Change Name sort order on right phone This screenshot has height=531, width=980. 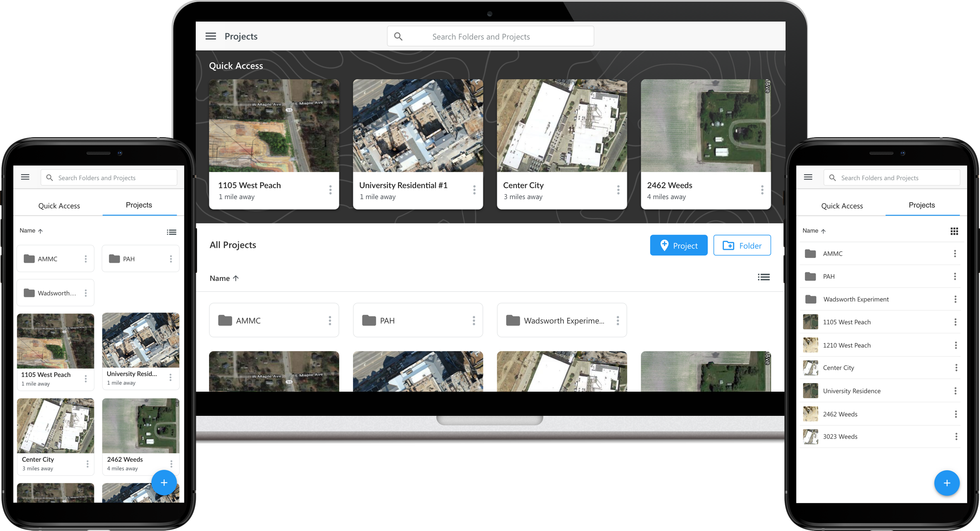tap(814, 231)
